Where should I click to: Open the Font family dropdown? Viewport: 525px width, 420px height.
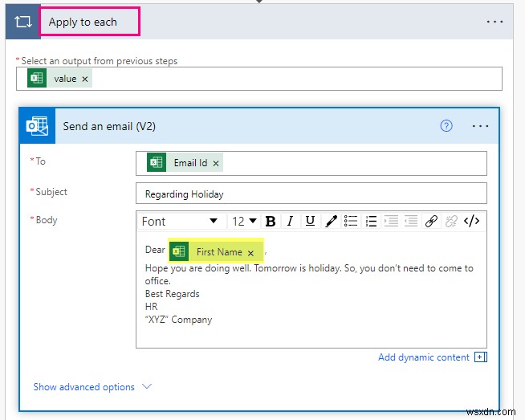click(x=181, y=222)
